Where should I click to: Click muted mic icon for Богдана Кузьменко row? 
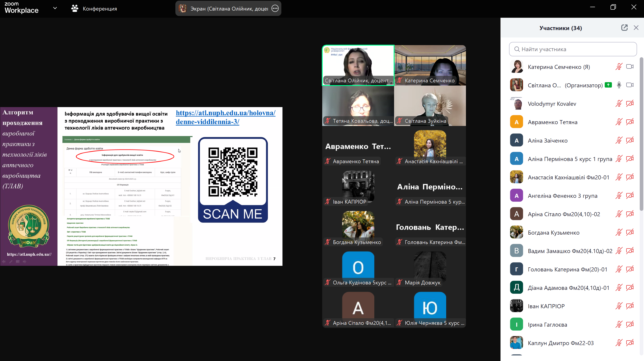tap(619, 233)
